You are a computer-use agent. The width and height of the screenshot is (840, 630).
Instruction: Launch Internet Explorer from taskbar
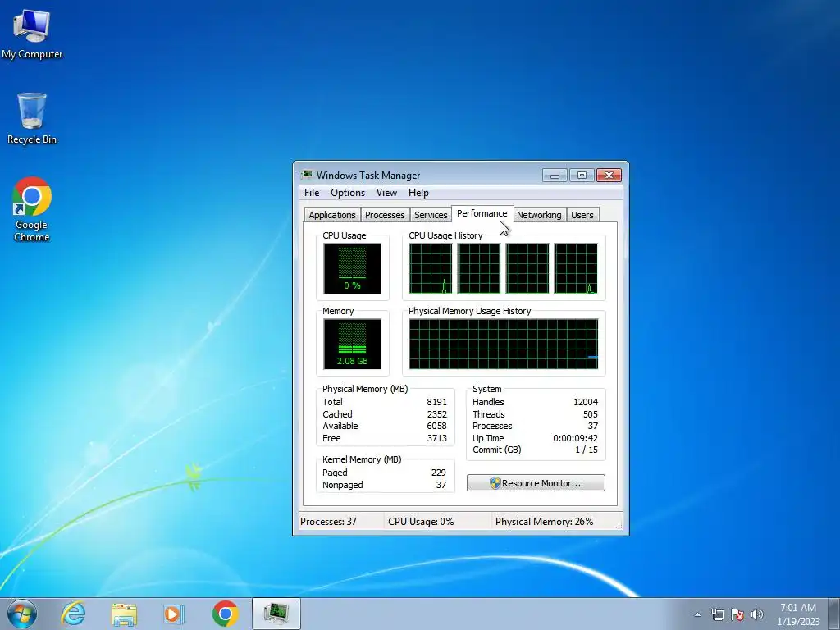click(73, 614)
